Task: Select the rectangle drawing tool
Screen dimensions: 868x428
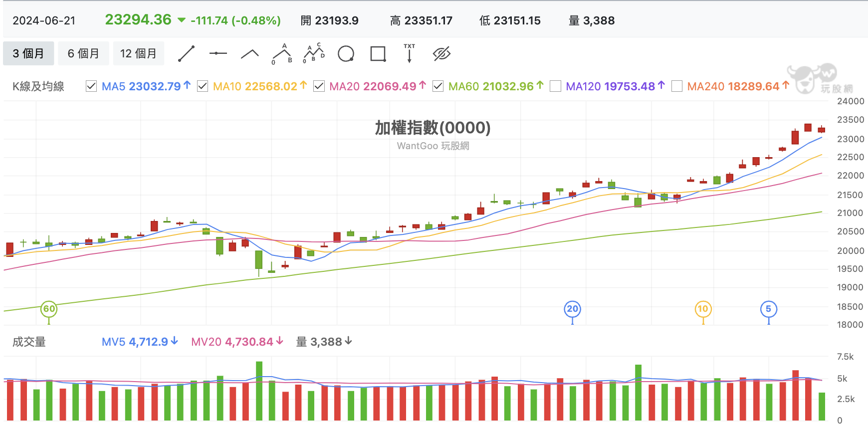Action: [x=378, y=53]
